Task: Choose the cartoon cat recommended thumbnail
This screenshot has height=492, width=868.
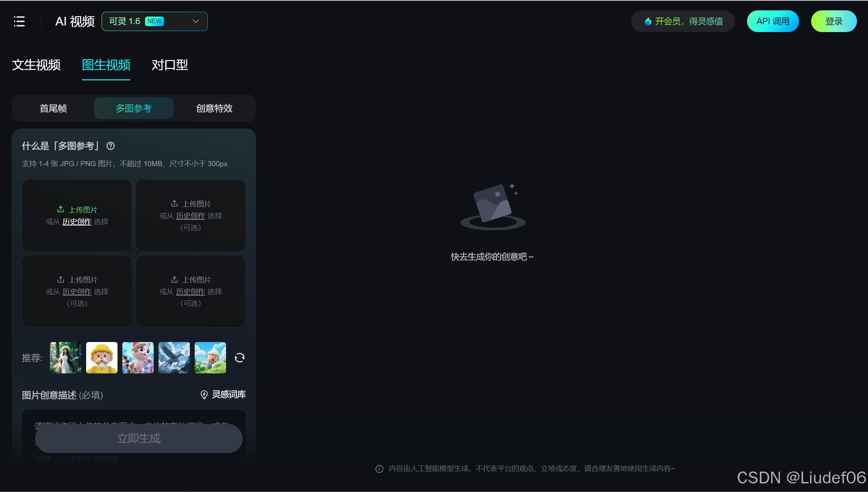Action: 138,358
